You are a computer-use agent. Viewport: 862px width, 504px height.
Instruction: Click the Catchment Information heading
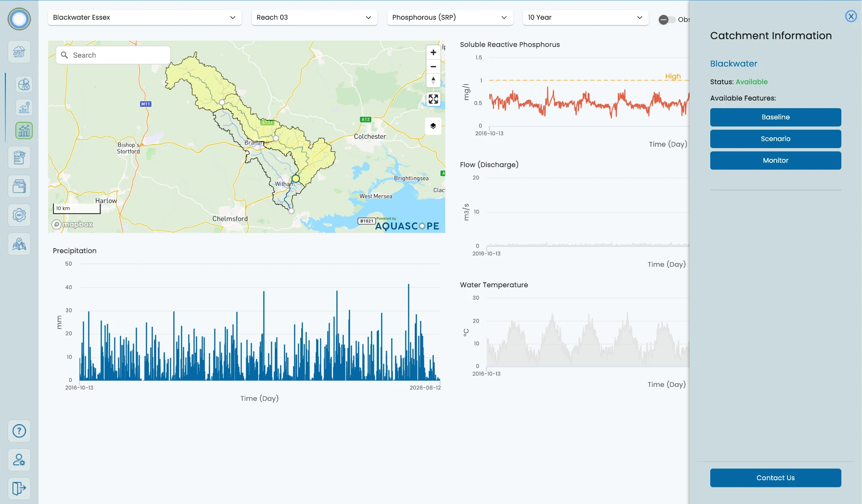pyautogui.click(x=770, y=35)
